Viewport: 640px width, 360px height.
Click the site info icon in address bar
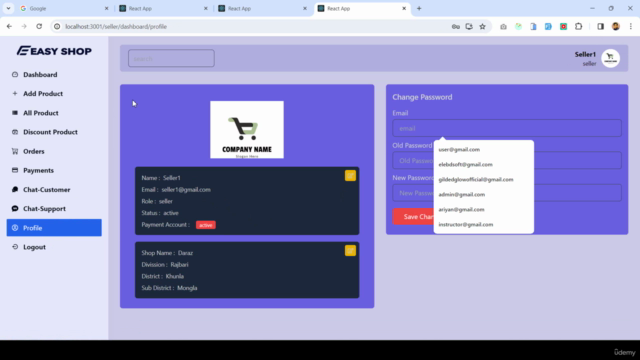(57, 27)
